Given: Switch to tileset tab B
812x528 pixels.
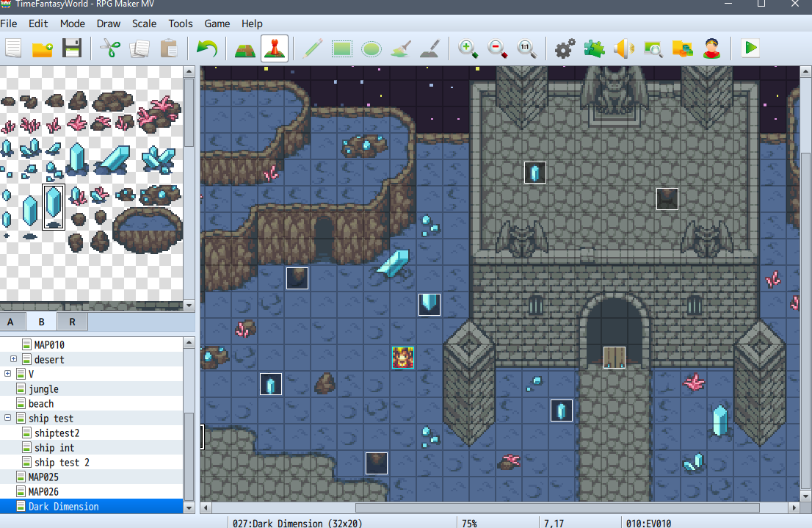Looking at the screenshot, I should (41, 322).
